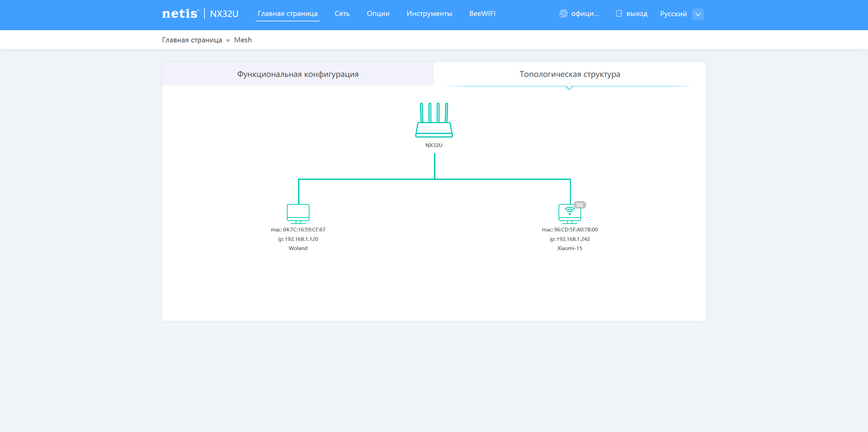Open the Русский language selector
The image size is (868, 432).
[x=673, y=14]
